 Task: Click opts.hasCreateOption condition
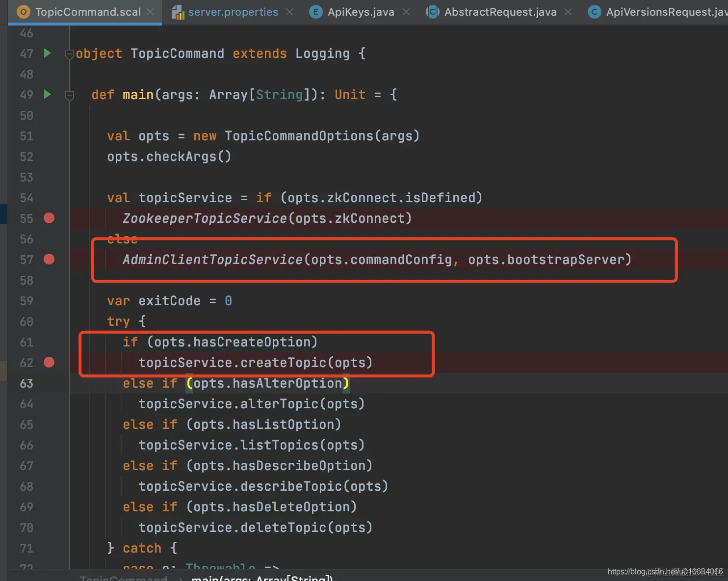pyautogui.click(x=233, y=342)
